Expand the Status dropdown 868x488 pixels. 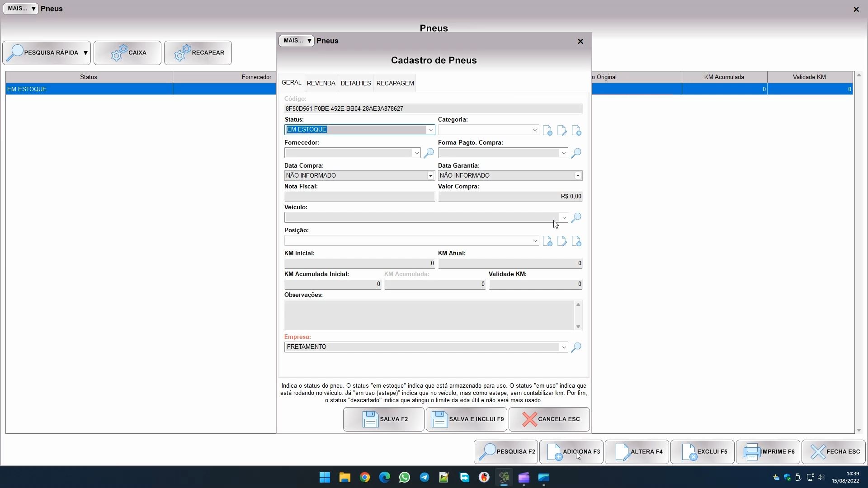point(431,130)
